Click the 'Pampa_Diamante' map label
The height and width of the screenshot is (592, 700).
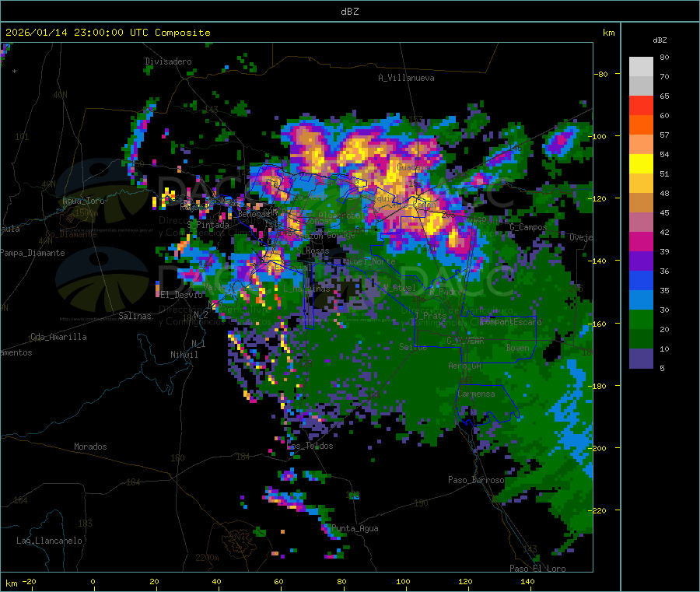click(33, 253)
